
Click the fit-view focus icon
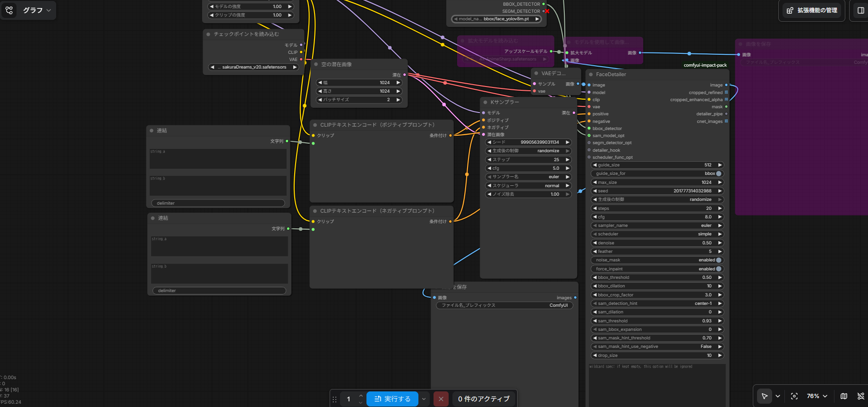click(794, 396)
